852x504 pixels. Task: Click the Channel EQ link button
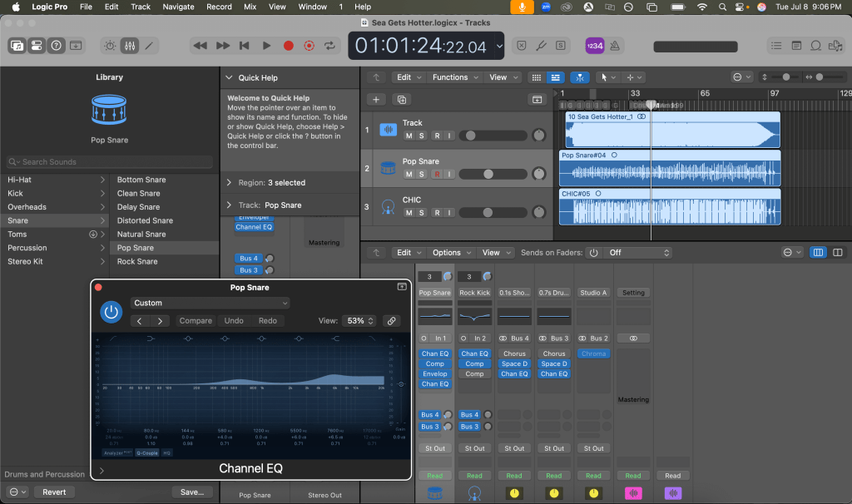[391, 321]
